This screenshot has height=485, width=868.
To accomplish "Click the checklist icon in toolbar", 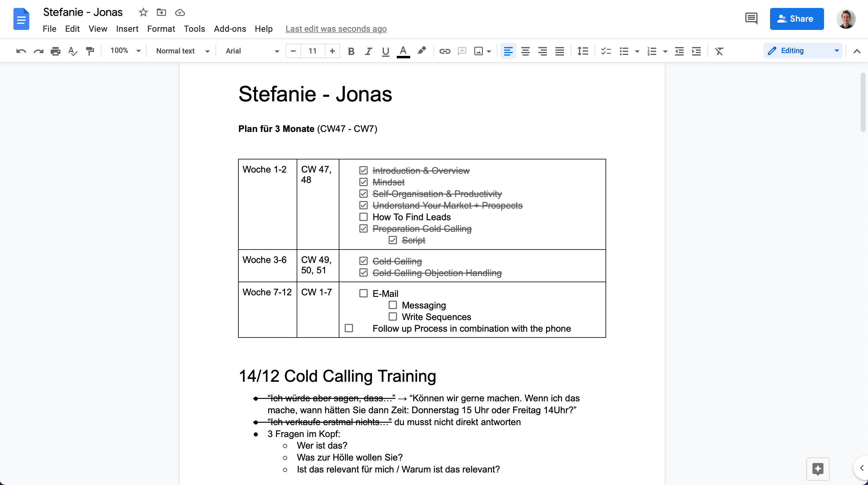I will point(606,51).
